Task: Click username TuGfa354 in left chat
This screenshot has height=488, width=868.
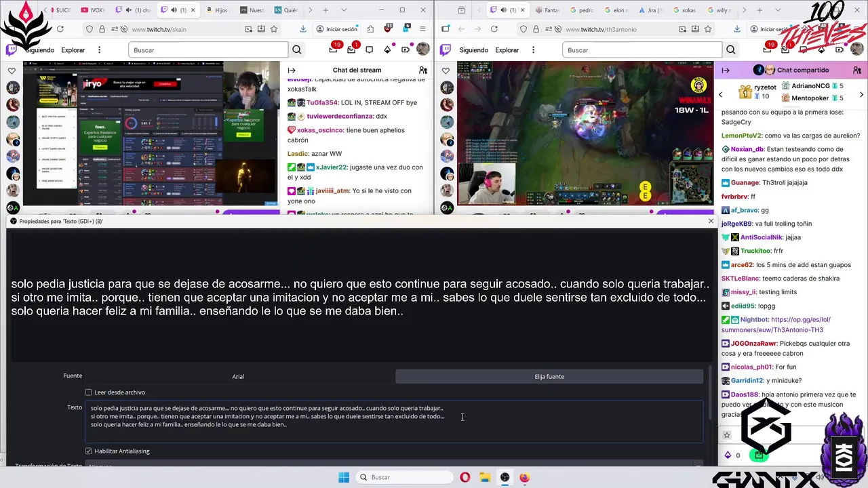Action: click(322, 102)
